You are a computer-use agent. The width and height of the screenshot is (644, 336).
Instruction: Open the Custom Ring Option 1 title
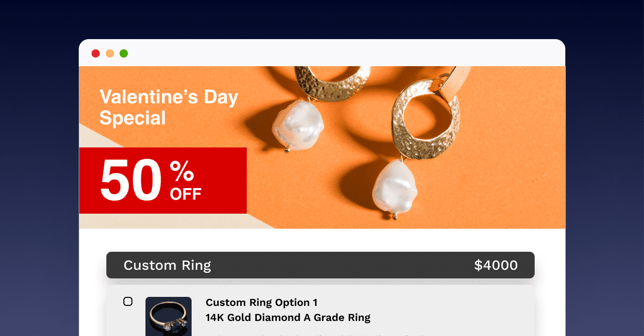261,302
